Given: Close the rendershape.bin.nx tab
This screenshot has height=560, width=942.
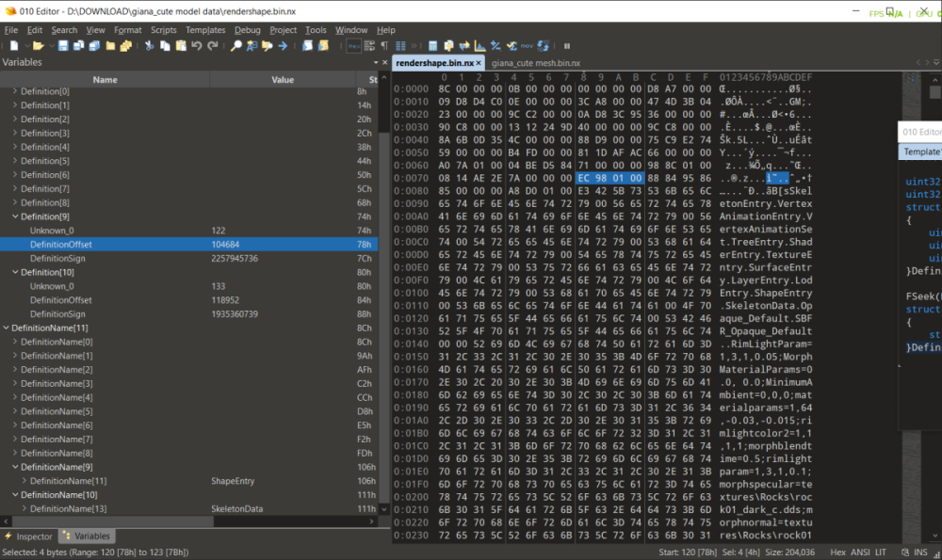Looking at the screenshot, I should click(479, 63).
